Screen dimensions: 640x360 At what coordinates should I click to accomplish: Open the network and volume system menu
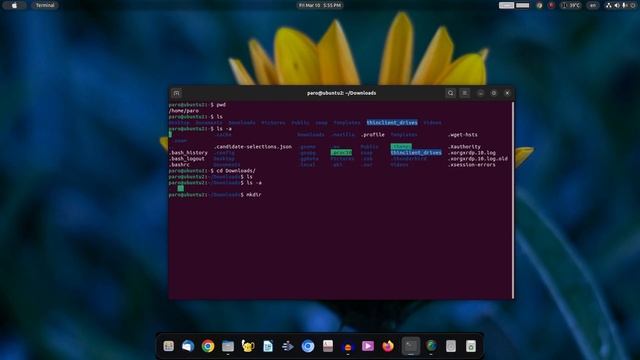pyautogui.click(x=620, y=5)
